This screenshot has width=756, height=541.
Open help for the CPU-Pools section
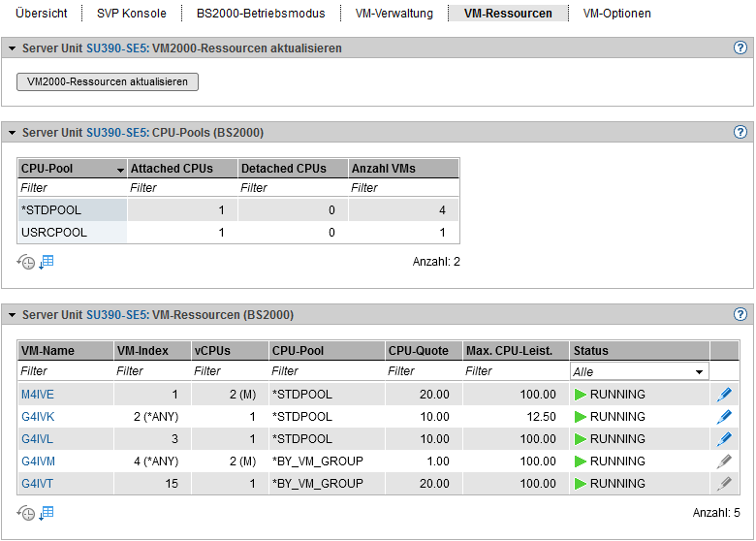(x=740, y=132)
